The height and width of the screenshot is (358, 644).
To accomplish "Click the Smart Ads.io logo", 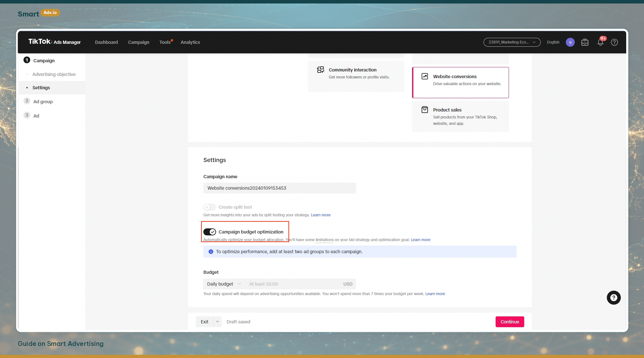I will point(39,14).
